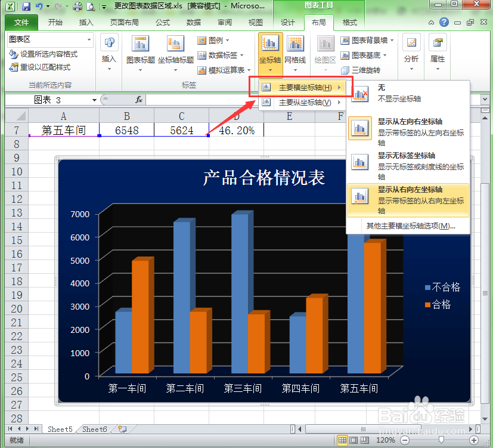
Task: Select column B header
Action: (x=127, y=116)
